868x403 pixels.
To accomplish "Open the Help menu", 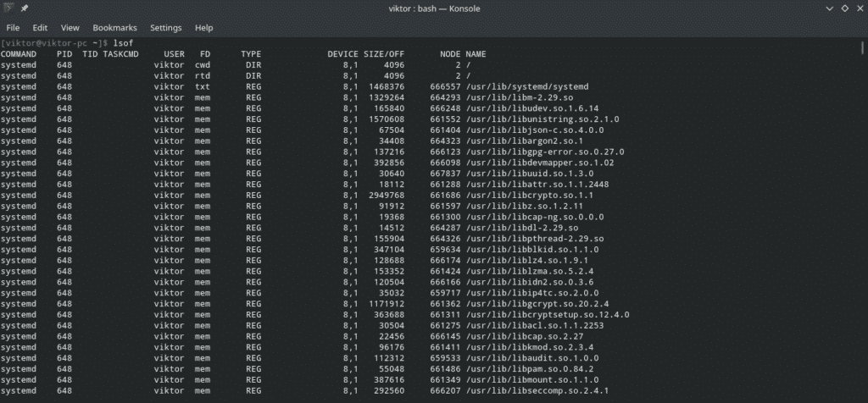I will 203,27.
